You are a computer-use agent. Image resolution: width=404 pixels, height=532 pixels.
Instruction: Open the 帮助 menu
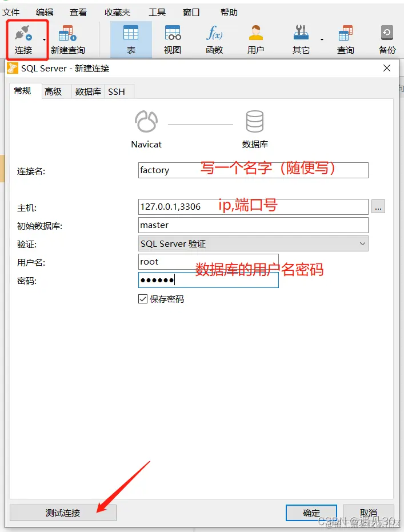point(229,13)
